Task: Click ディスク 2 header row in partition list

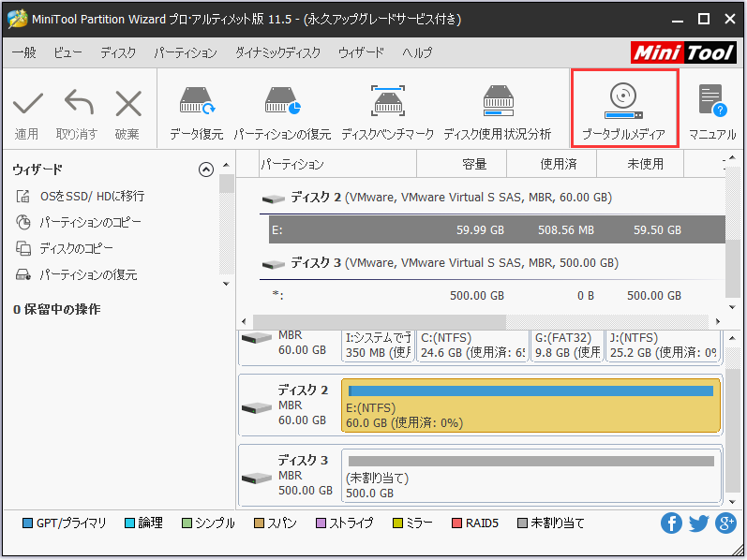Action: [x=492, y=198]
